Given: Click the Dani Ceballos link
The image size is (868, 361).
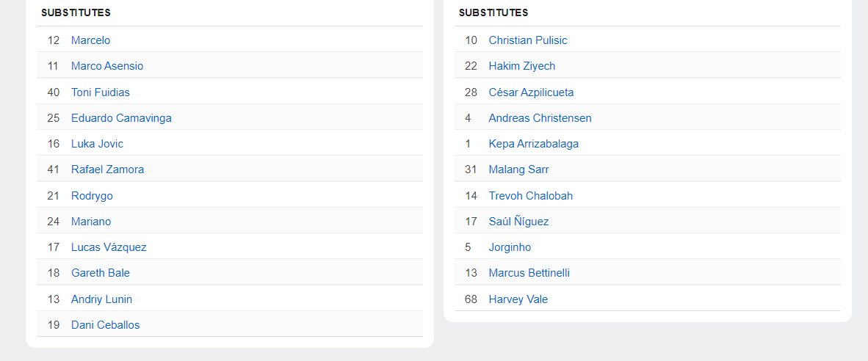Looking at the screenshot, I should (105, 325).
